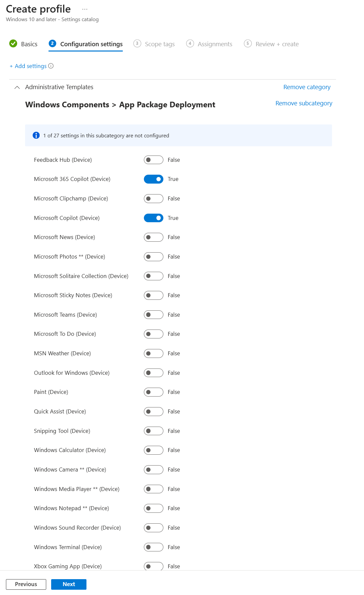
Task: Enable the Feedback Hub toggle
Action: point(153,160)
